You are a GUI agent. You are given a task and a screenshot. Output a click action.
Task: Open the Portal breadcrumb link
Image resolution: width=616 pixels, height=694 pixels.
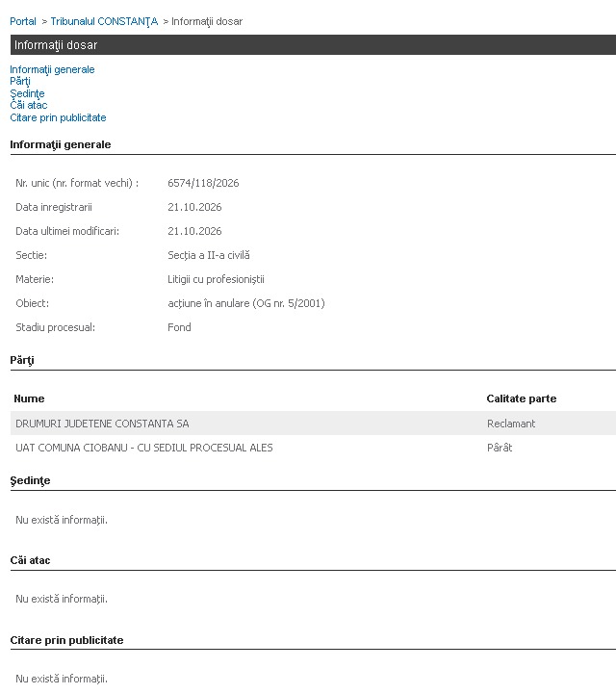(x=23, y=21)
